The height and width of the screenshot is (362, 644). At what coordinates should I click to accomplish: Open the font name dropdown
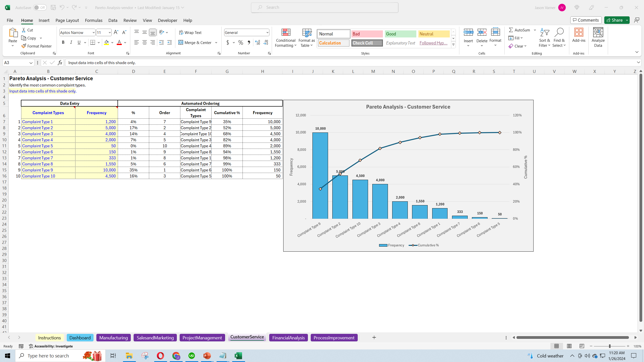[93, 32]
